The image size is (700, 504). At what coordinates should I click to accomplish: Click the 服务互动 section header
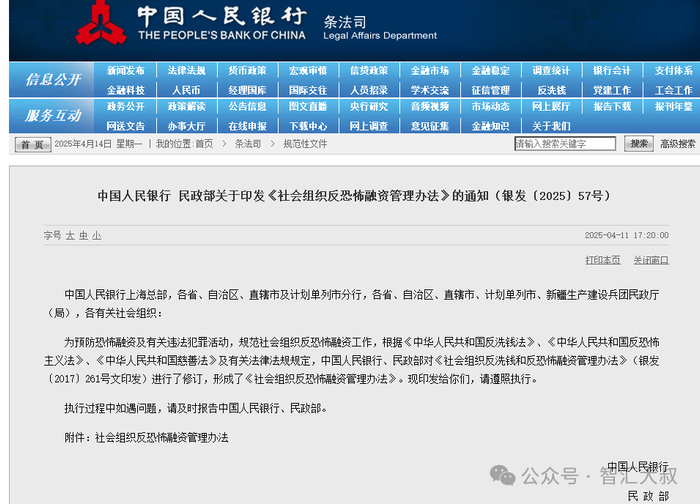[53, 116]
